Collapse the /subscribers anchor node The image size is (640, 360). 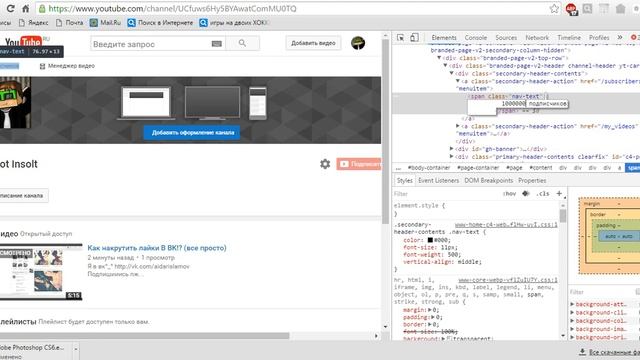(458, 81)
